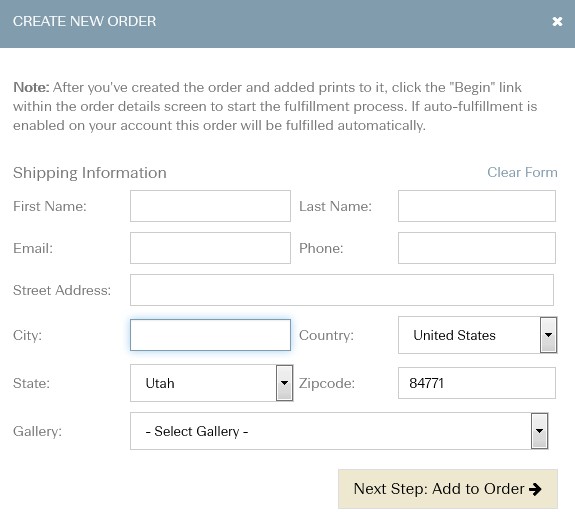Open the Country dropdown showing United States
The image size is (575, 523).
tap(477, 335)
